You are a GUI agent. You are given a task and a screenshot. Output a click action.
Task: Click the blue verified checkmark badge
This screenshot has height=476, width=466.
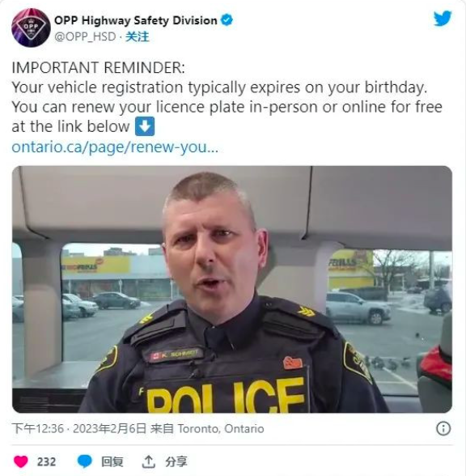tap(227, 20)
